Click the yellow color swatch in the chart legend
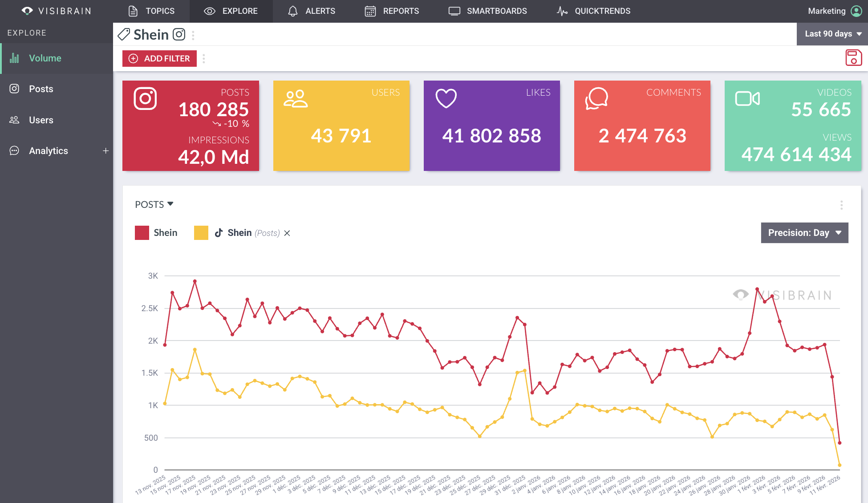Screen dimensions: 868x503 coord(201,233)
